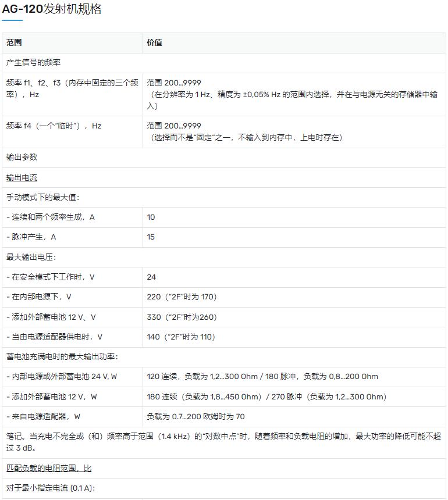This screenshot has height=500, width=448.
Task: Click the 对于最小指定电流 (0,1 A) row
Action: click(50, 488)
